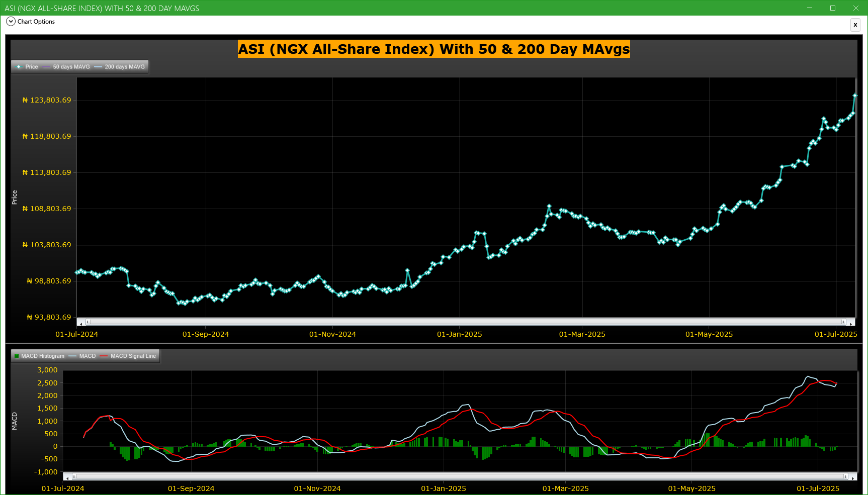The image size is (868, 495).
Task: Click the MACD chart horizontal scrollbar track
Action: [460, 476]
